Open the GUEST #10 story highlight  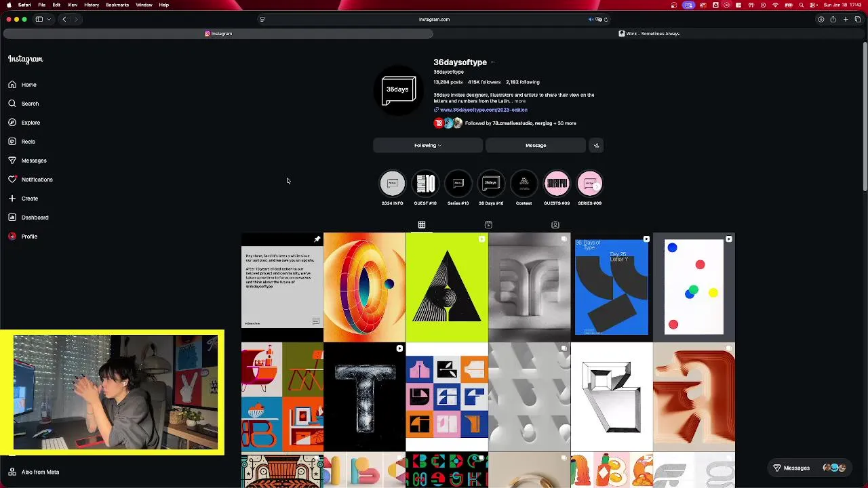click(425, 188)
